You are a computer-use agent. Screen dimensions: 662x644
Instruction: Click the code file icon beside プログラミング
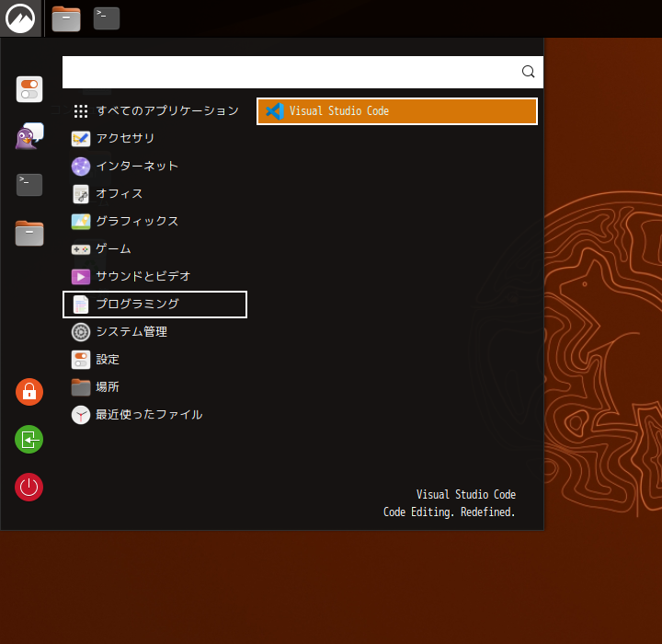pyautogui.click(x=81, y=305)
